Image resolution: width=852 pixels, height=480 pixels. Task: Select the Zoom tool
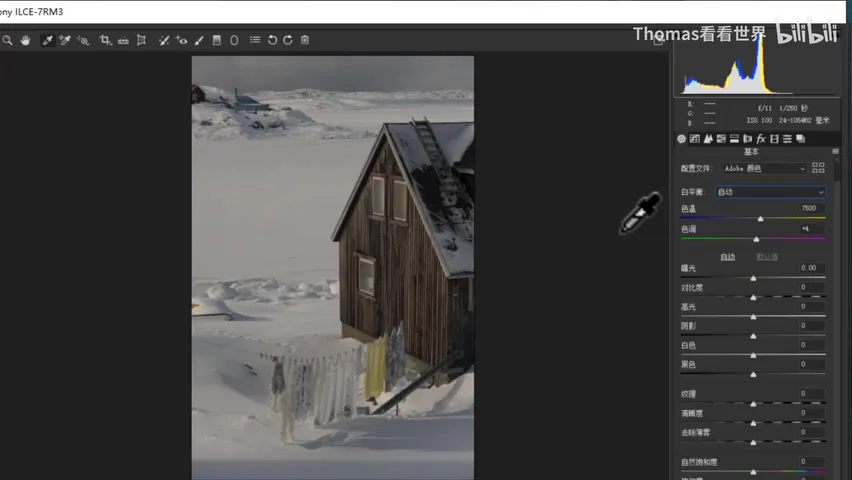[x=7, y=40]
